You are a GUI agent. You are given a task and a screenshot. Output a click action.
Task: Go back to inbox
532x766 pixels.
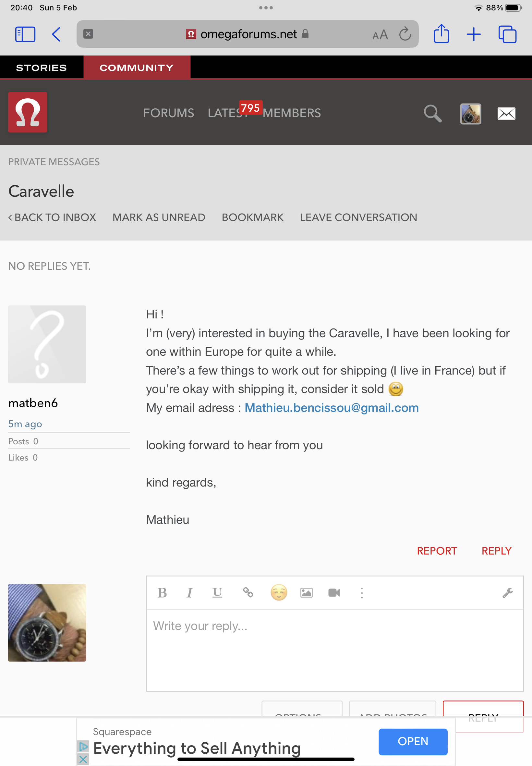coord(52,217)
